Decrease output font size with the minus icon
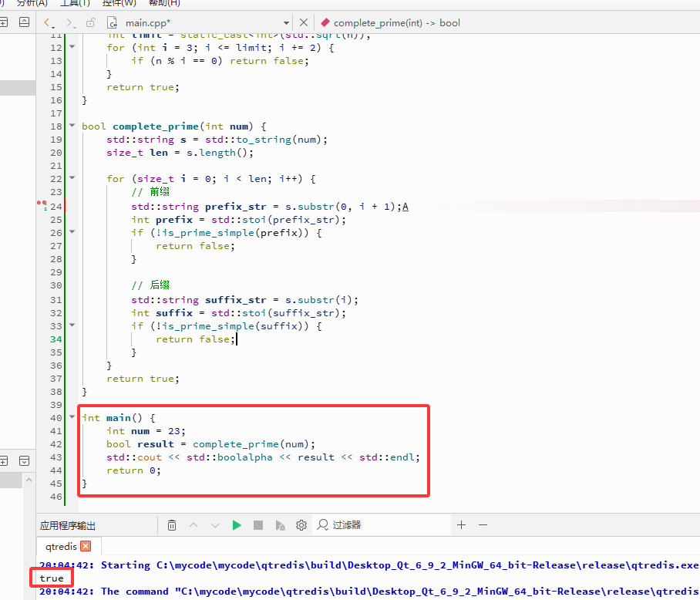The height and width of the screenshot is (600, 700). click(x=483, y=525)
